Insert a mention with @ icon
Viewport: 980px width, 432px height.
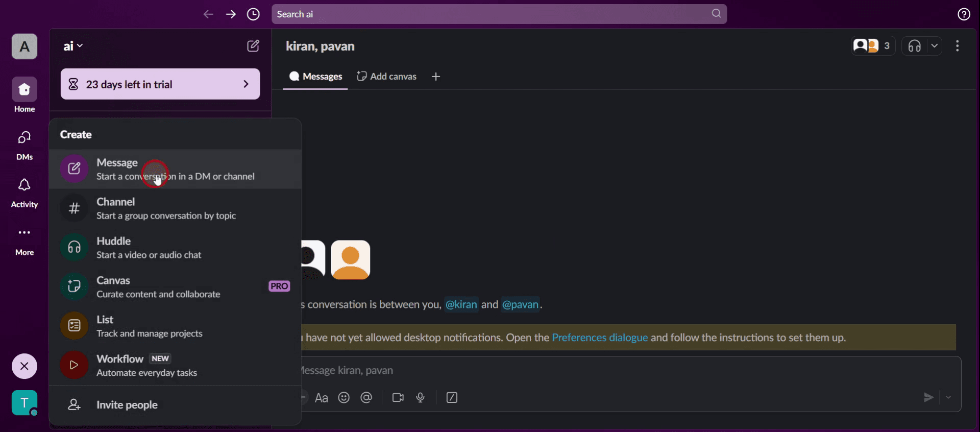(366, 398)
